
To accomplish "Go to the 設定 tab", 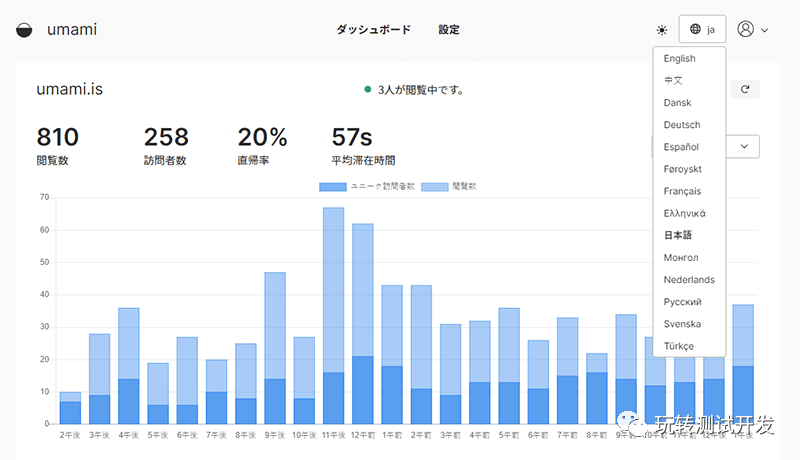I will tap(449, 30).
